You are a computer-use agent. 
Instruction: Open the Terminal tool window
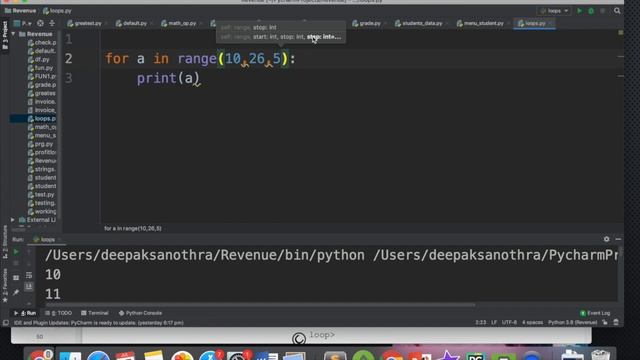click(95, 313)
